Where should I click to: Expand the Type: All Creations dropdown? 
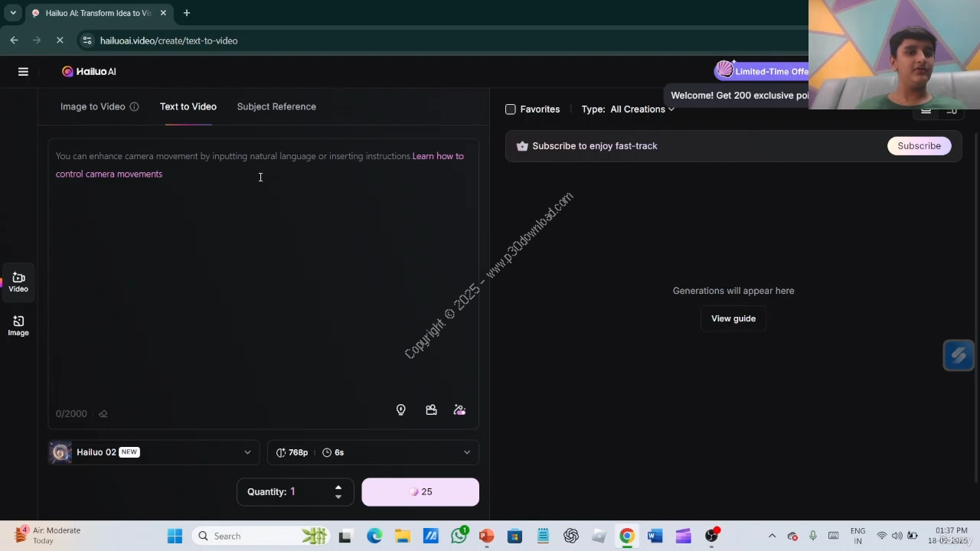pyautogui.click(x=642, y=109)
